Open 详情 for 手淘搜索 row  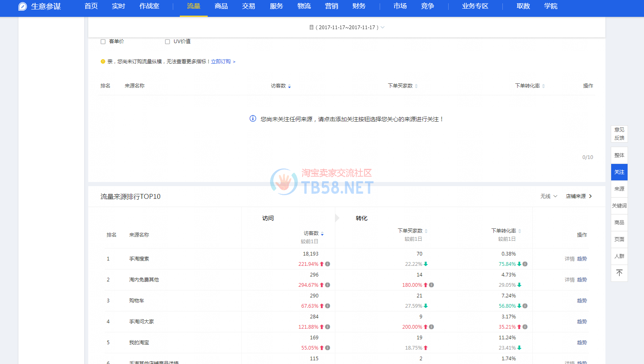click(x=569, y=259)
